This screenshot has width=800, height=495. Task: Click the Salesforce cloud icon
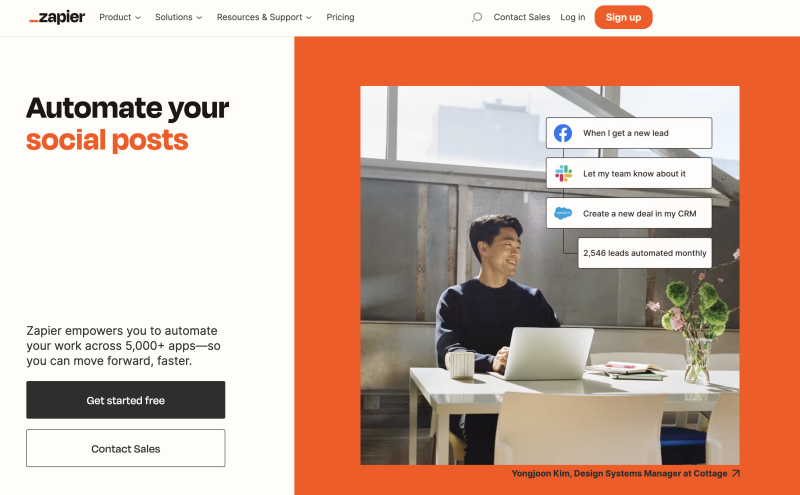tap(563, 213)
